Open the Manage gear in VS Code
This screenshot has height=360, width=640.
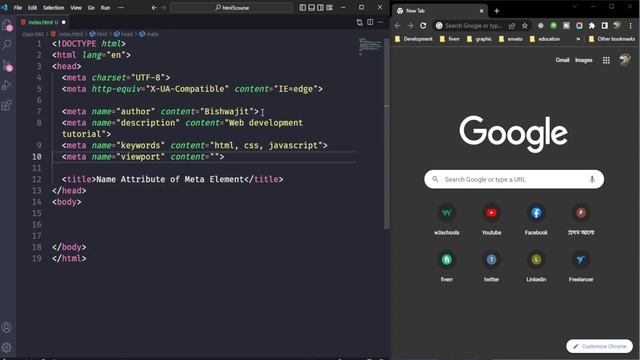pyautogui.click(x=7, y=347)
